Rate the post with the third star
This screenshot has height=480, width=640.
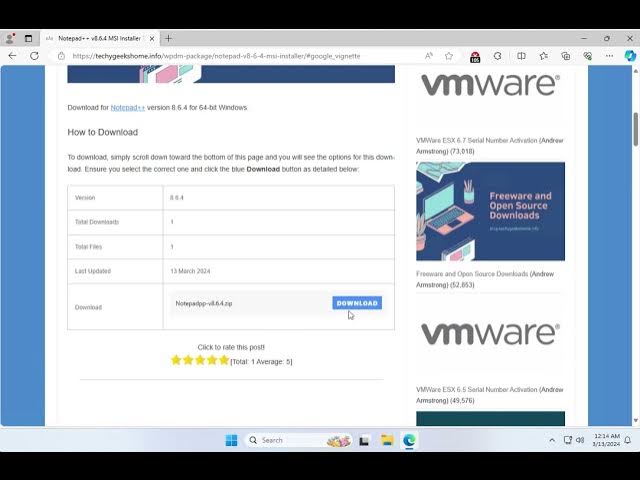(200, 360)
